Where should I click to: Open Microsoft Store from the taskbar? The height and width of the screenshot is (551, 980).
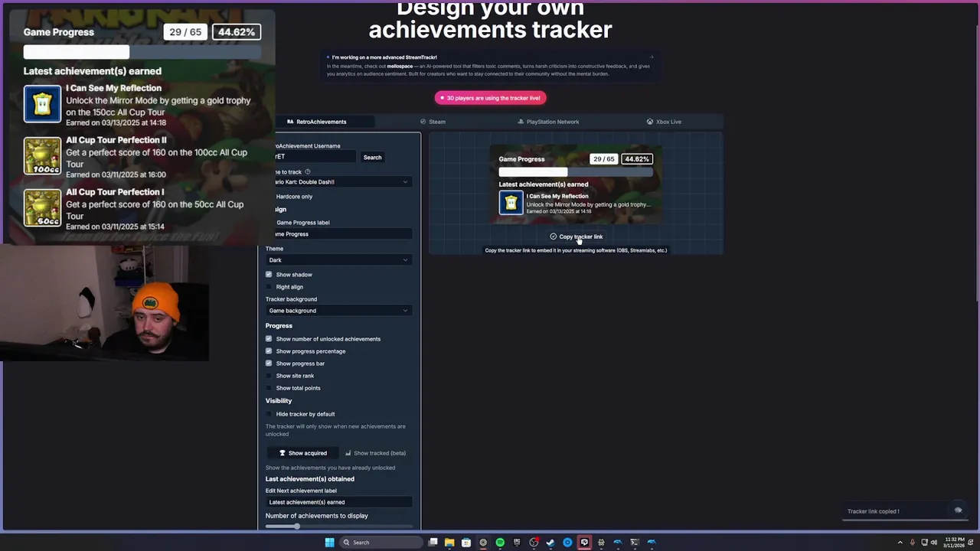point(466,543)
